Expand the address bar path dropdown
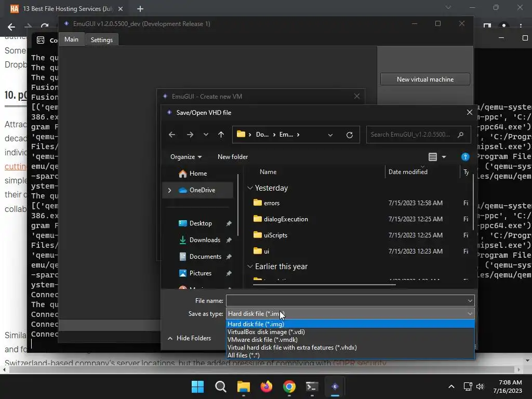The height and width of the screenshot is (399, 532). tap(330, 135)
